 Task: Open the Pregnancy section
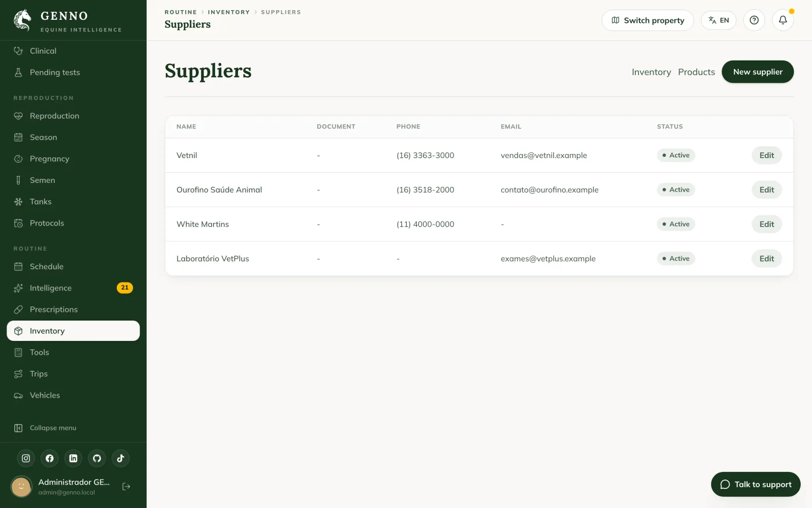(x=73, y=158)
